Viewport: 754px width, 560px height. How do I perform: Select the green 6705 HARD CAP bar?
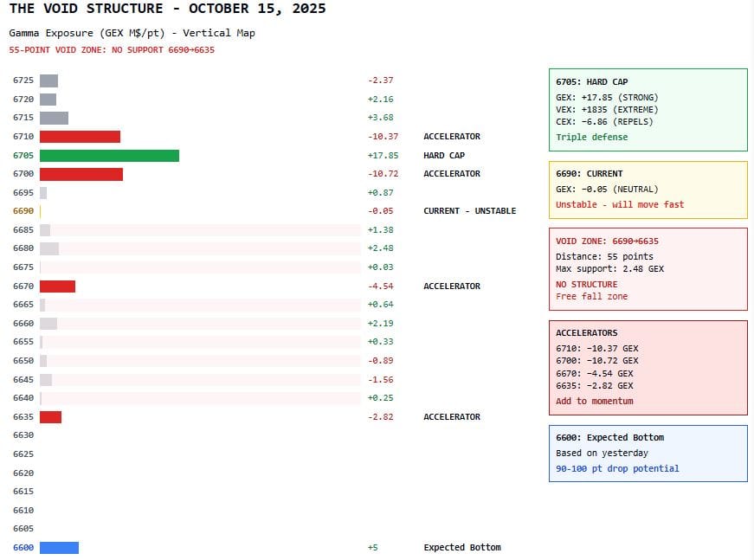tap(108, 155)
